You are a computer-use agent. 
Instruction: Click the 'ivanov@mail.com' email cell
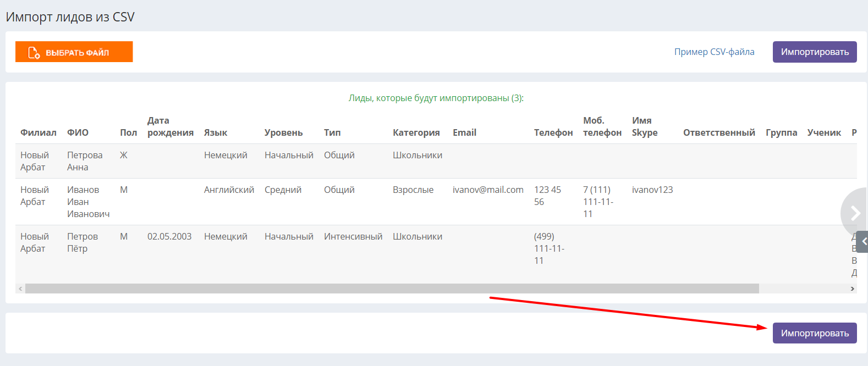[488, 190]
